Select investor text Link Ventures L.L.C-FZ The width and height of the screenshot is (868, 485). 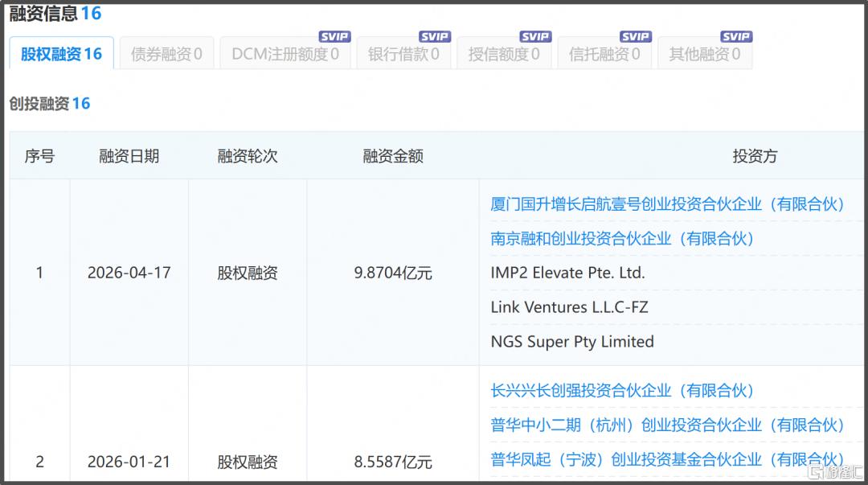[x=569, y=307]
